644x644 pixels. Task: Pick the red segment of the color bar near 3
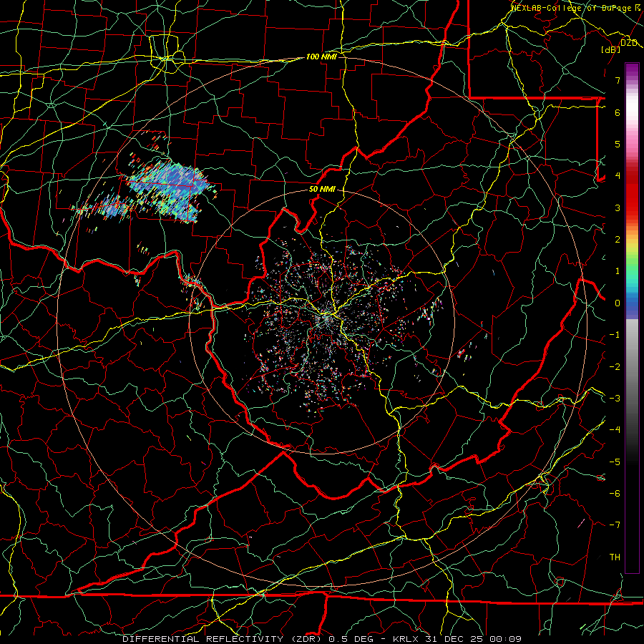point(632,201)
